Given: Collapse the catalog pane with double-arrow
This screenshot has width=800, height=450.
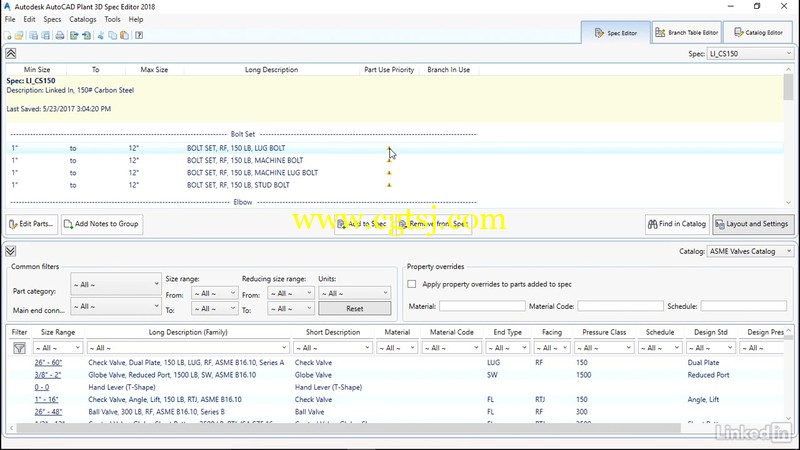Looking at the screenshot, I should [11, 251].
